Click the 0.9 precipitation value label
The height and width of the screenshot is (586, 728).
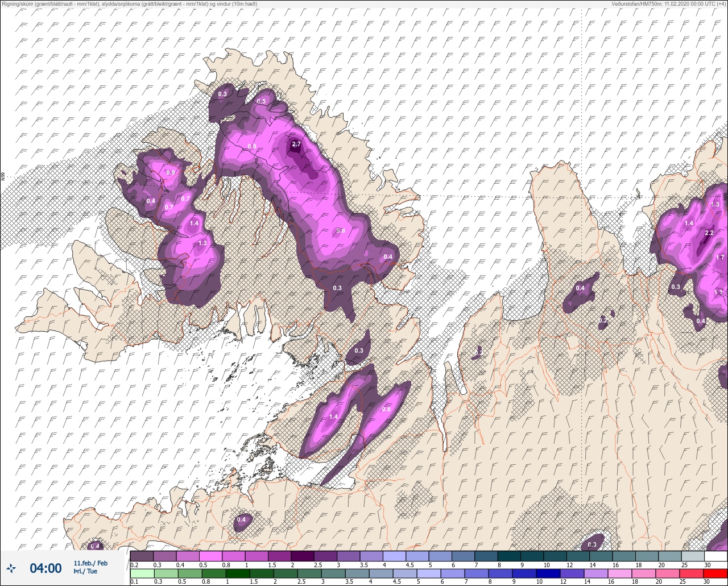pos(170,172)
